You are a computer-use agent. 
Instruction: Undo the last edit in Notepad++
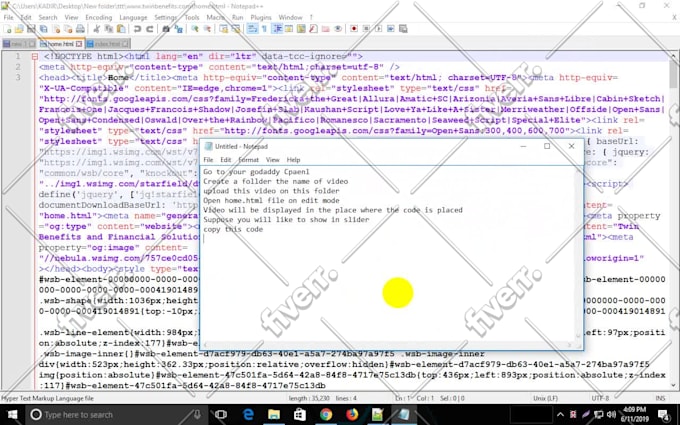click(137, 29)
